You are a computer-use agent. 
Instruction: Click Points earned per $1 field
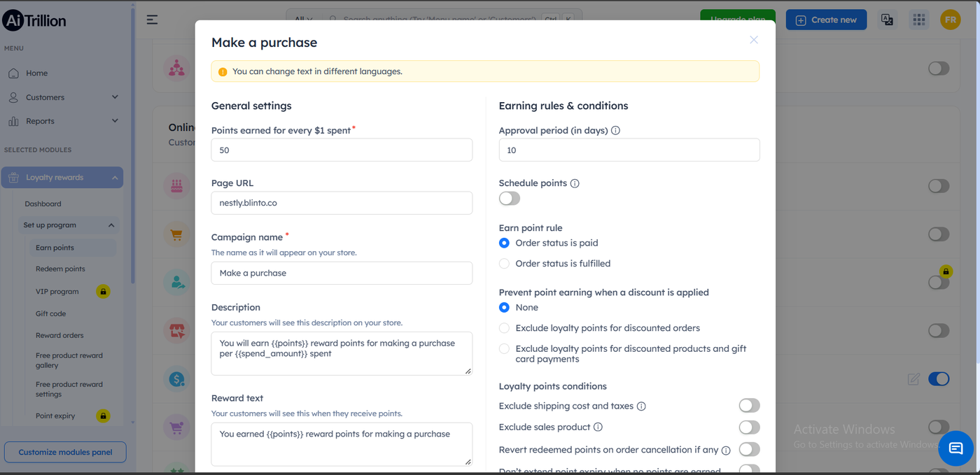(342, 150)
